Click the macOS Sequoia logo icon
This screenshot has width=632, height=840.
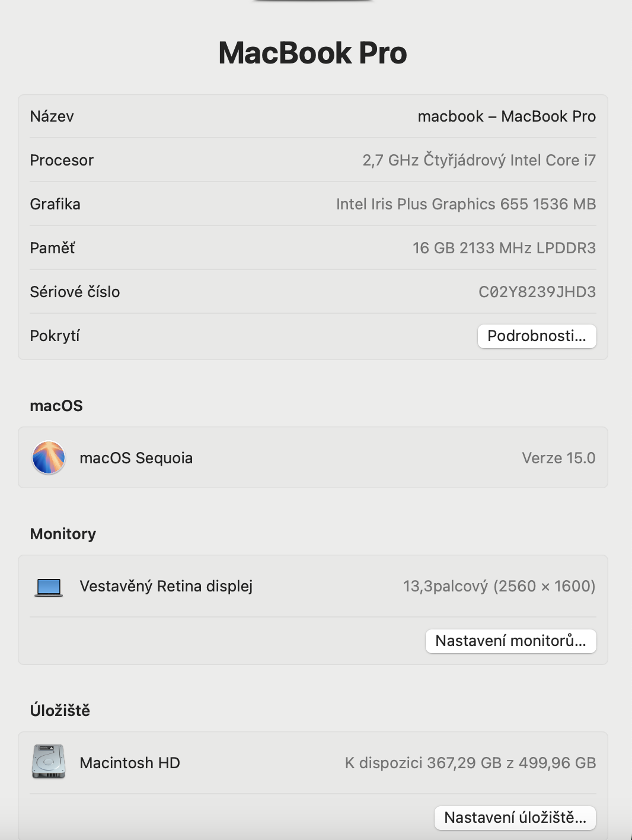point(49,457)
